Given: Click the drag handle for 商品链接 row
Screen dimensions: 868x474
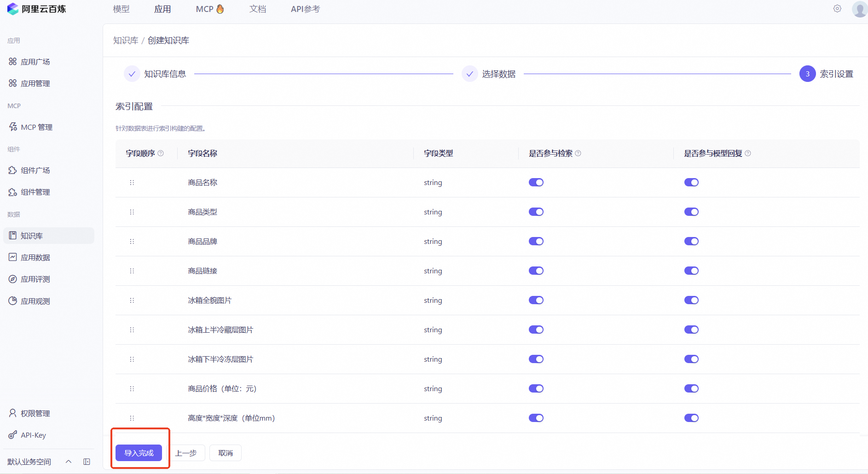Looking at the screenshot, I should 132,271.
